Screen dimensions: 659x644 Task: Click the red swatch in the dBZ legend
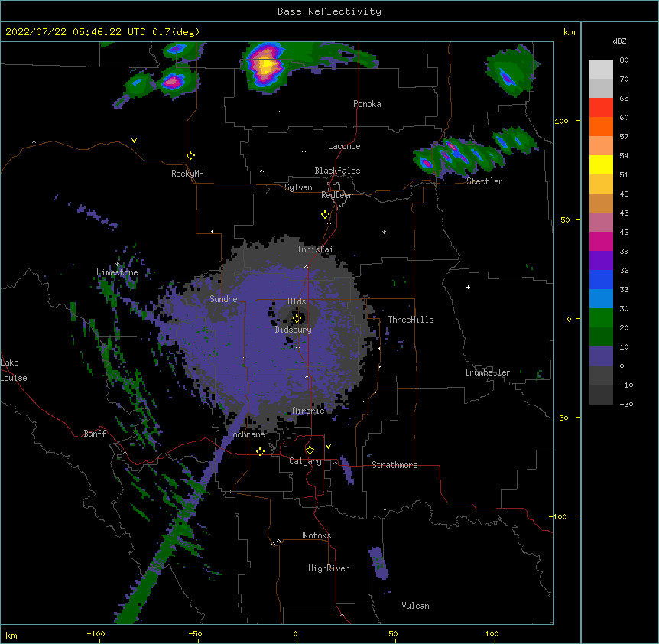[x=601, y=107]
